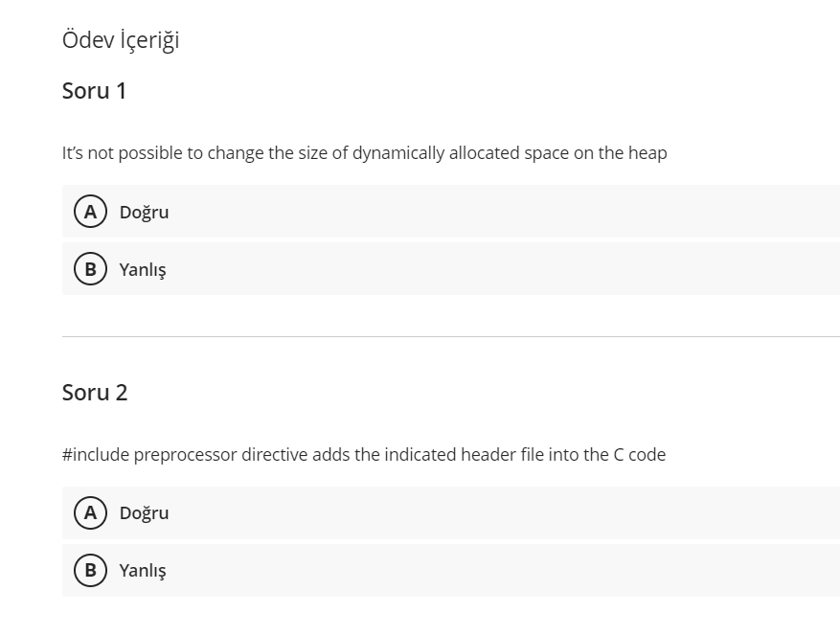Click the divider line between the questions
This screenshot has height=636, width=840.
pyautogui.click(x=450, y=336)
